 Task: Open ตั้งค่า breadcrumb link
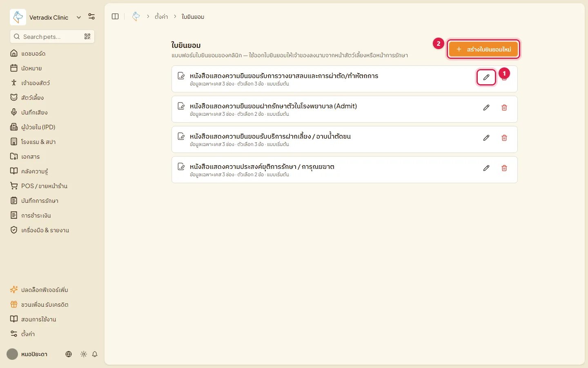point(161,17)
